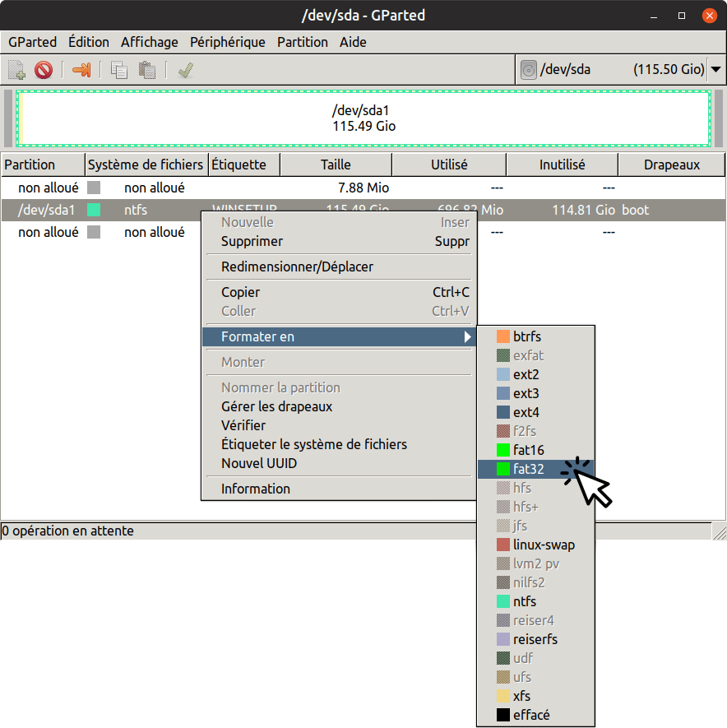
Task: Click the /dev/sda1 graphical partition bar
Action: (363, 118)
